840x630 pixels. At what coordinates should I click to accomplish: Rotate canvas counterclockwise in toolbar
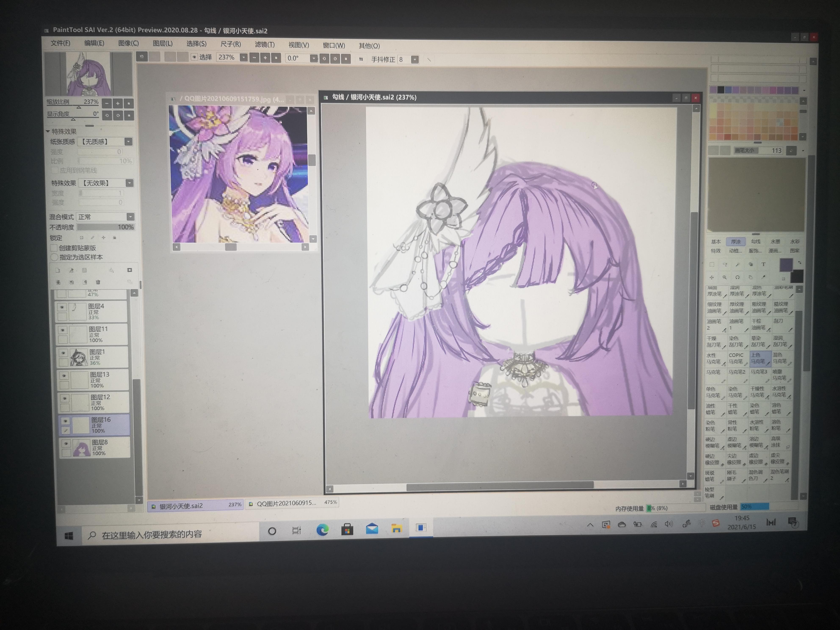[x=324, y=59]
